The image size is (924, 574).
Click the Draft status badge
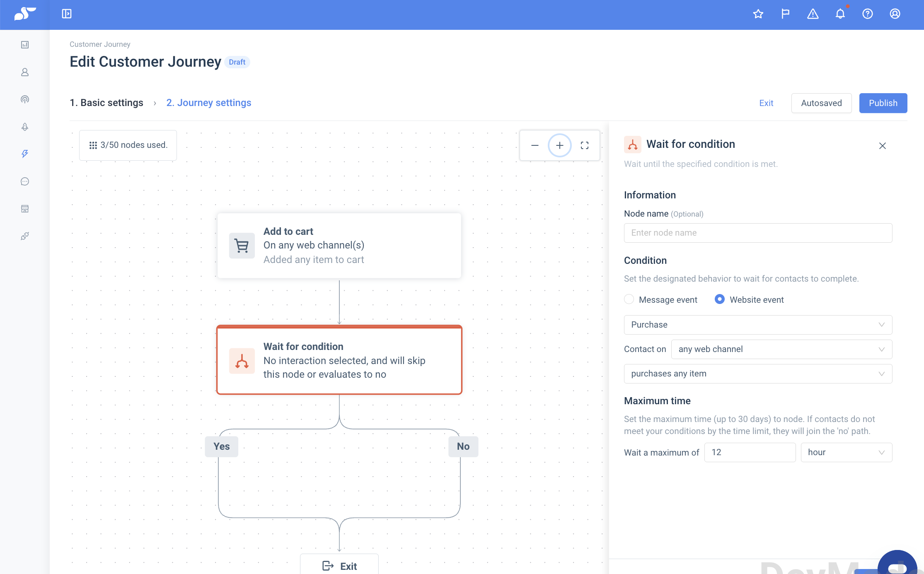click(x=237, y=62)
